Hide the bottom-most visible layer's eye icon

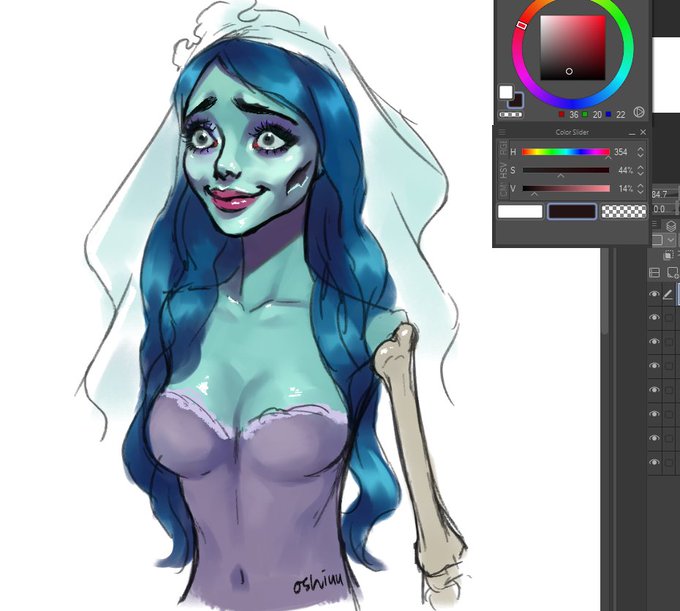[654, 462]
